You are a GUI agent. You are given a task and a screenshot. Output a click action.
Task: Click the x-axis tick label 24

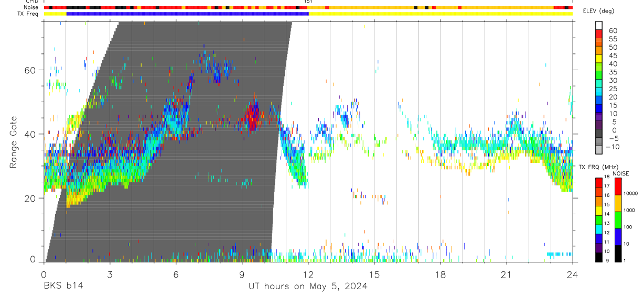[572, 274]
